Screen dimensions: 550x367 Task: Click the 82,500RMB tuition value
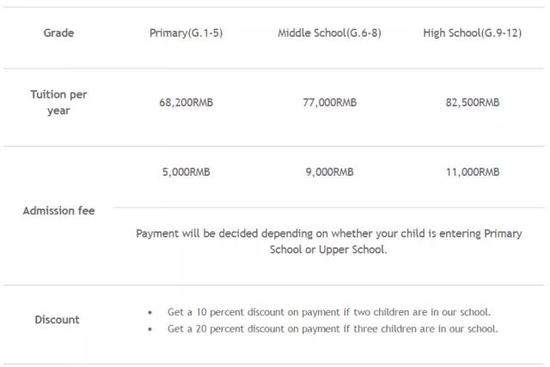(472, 102)
